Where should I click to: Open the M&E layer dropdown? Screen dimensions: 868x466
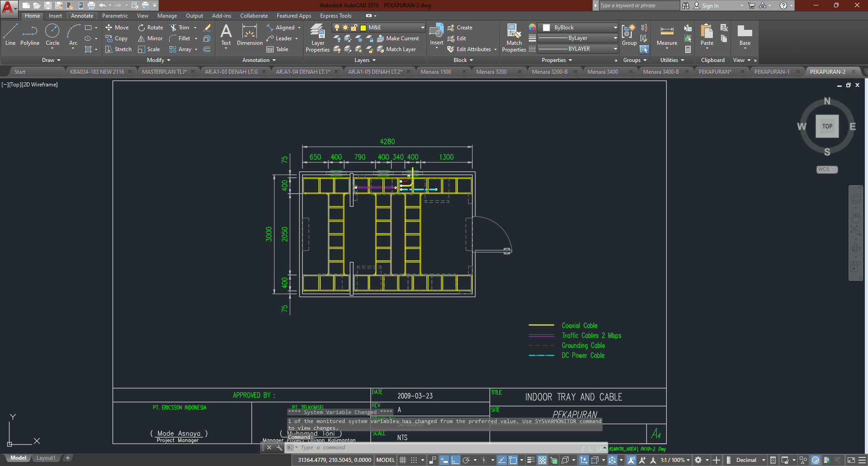coord(422,28)
